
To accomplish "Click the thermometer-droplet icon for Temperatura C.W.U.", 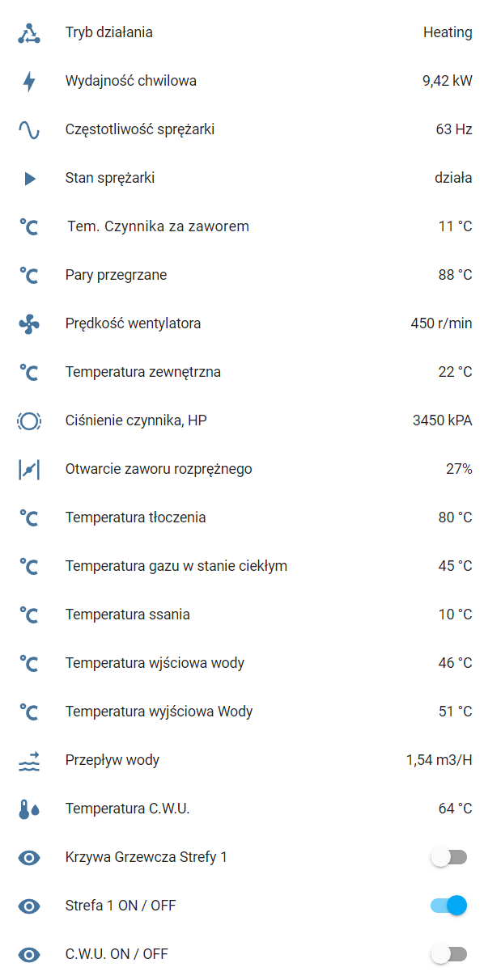I will click(x=29, y=809).
